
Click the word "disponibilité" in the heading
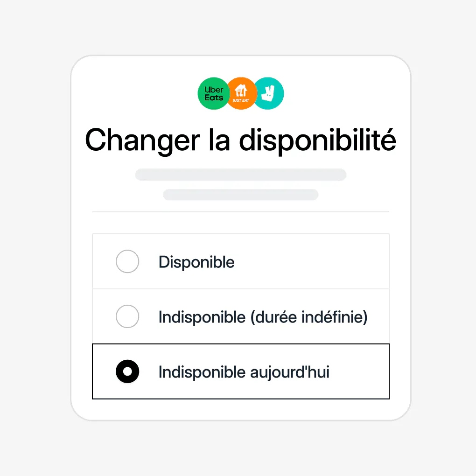coord(317,140)
